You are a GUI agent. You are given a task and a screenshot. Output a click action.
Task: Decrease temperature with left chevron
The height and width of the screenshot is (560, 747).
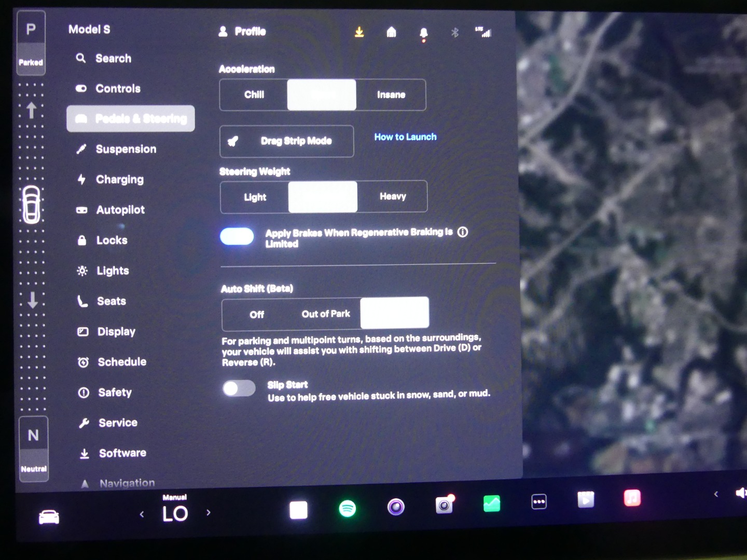[142, 514]
